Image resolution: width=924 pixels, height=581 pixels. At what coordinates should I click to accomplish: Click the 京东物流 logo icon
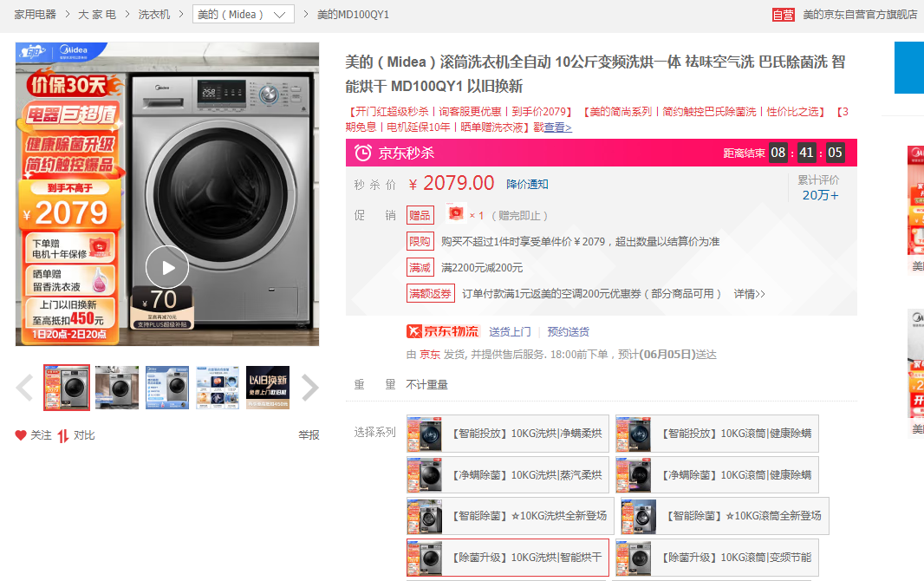coord(443,331)
